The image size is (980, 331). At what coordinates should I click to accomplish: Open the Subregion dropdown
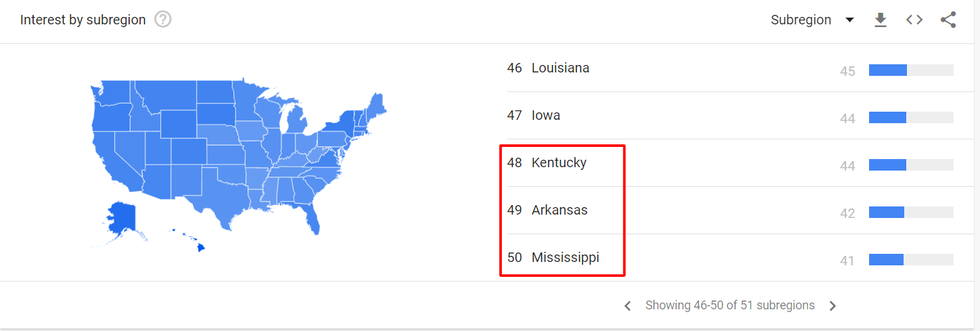point(812,20)
